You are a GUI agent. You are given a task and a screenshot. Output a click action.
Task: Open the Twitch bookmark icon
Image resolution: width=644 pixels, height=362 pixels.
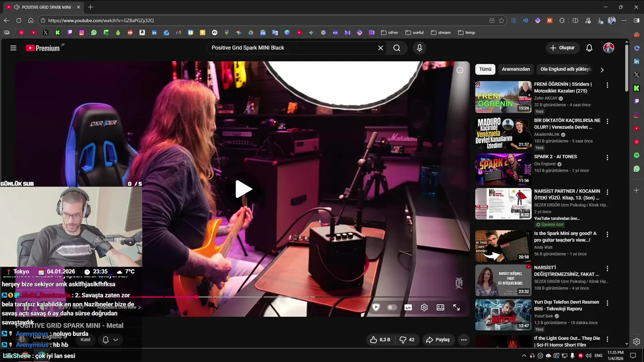click(x=70, y=33)
